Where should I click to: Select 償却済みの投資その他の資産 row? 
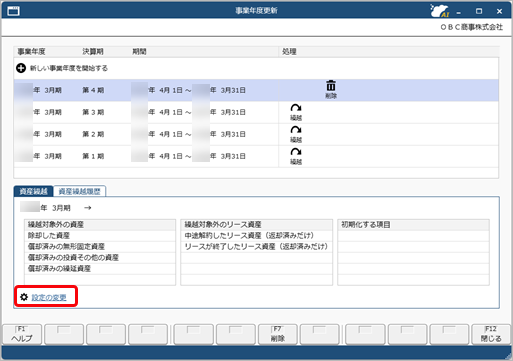100,258
